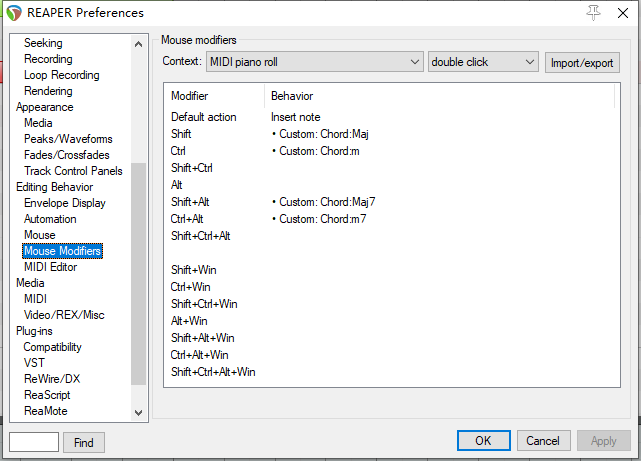The height and width of the screenshot is (461, 641).
Task: Click OK to confirm preferences
Action: [483, 441]
